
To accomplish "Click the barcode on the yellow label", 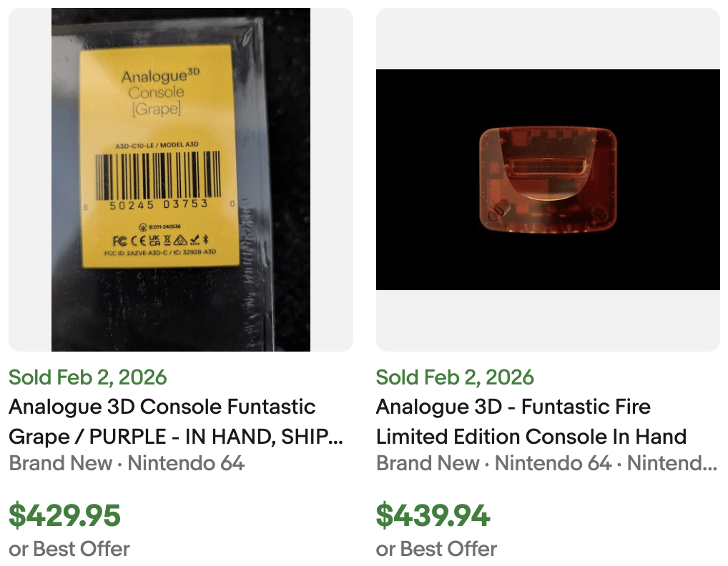I will coord(159,177).
